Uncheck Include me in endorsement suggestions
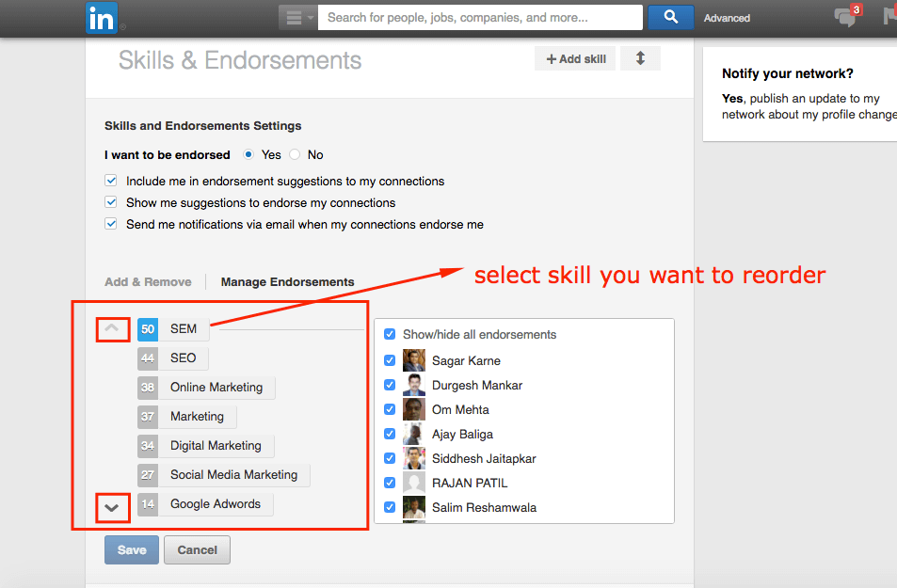 (x=111, y=181)
